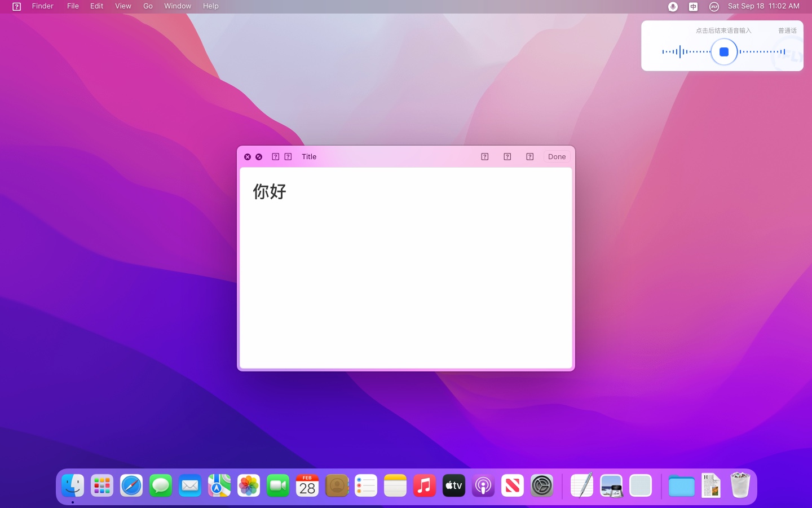Open the Trash from the Dock
The width and height of the screenshot is (812, 508).
[x=740, y=485]
